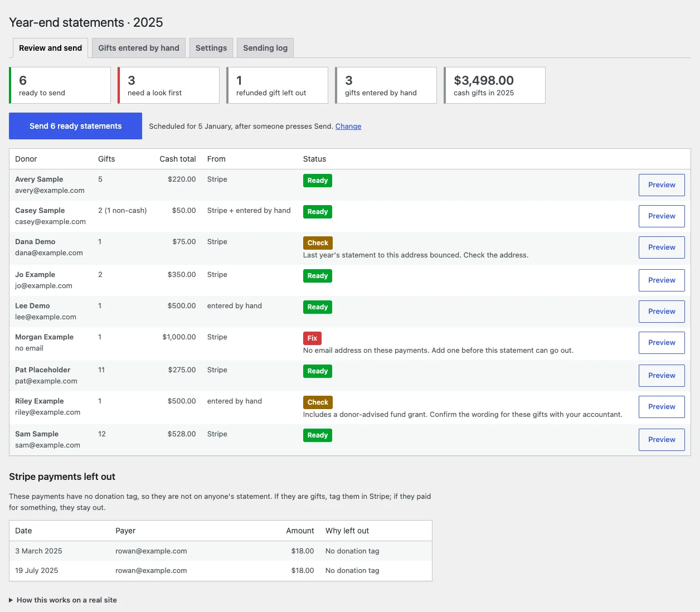This screenshot has height=612, width=700.
Task: Preview Casey Sample's statement
Action: 662,216
